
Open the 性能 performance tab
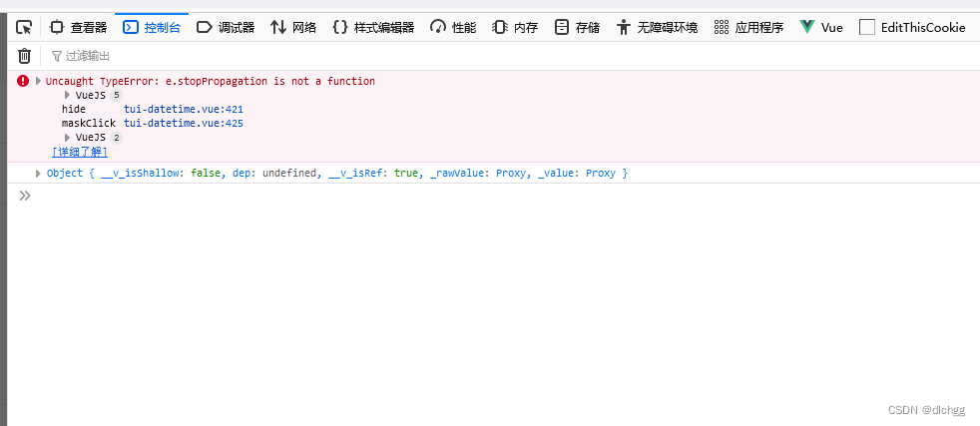point(453,28)
